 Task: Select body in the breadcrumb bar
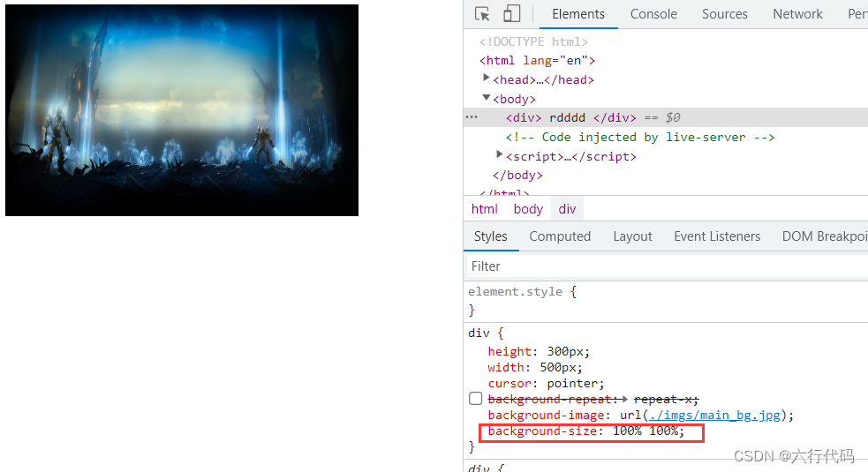pyautogui.click(x=528, y=209)
